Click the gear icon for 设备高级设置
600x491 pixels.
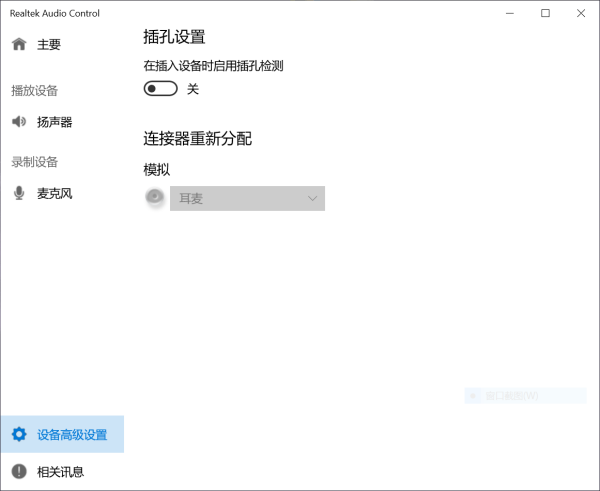point(19,434)
